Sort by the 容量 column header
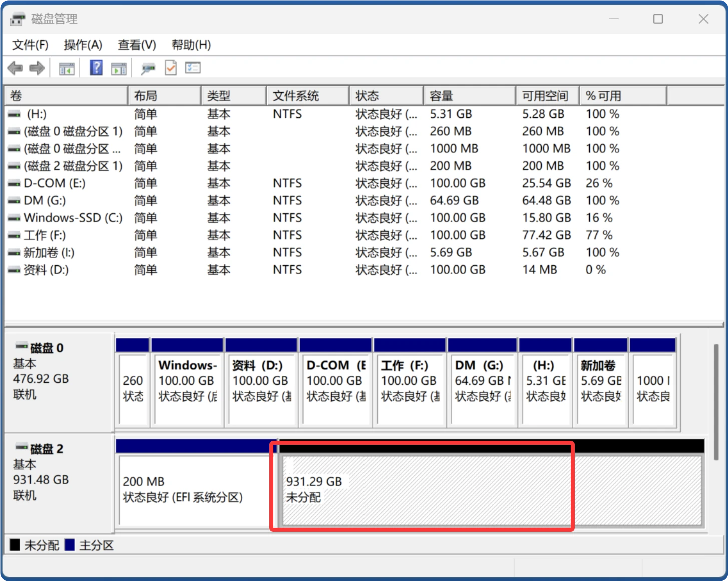This screenshot has width=728, height=581. pyautogui.click(x=469, y=96)
